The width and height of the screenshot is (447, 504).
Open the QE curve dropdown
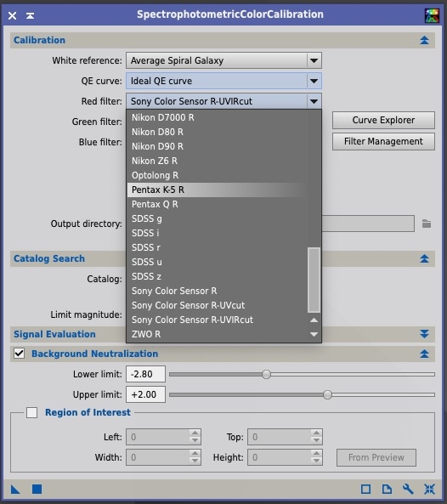pos(223,81)
